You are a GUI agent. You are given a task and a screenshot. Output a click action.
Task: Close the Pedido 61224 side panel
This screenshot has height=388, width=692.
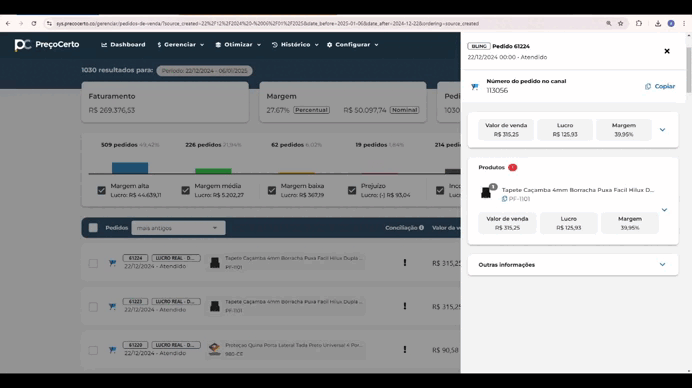pyautogui.click(x=667, y=51)
